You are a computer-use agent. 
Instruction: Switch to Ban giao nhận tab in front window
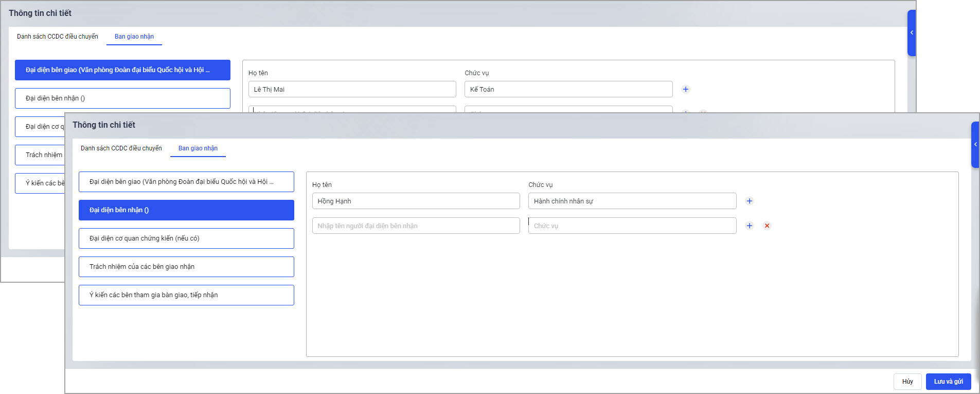pos(198,148)
